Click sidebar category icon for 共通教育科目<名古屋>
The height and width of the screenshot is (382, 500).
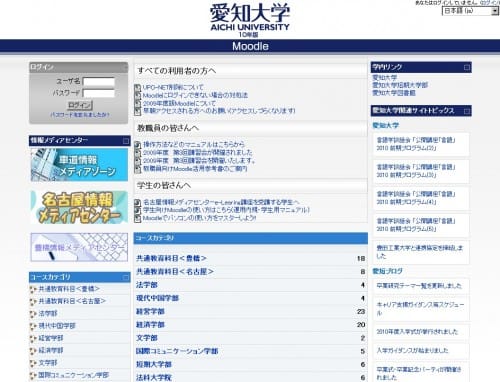pos(33,301)
